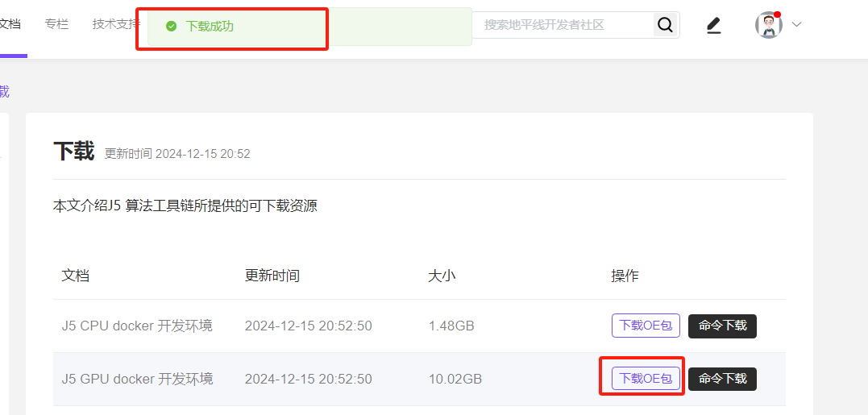Viewport: 868px width, 415px height.
Task: Select the J5 CPU docker 开发环境 row name
Action: coord(137,326)
